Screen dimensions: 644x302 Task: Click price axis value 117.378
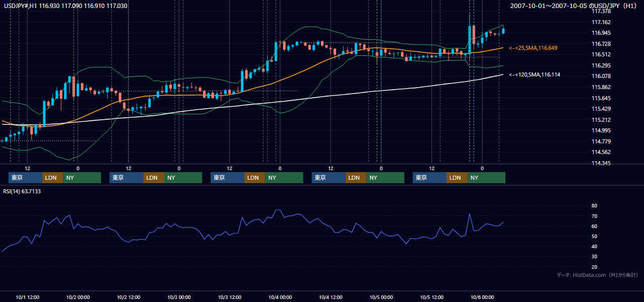pos(601,11)
